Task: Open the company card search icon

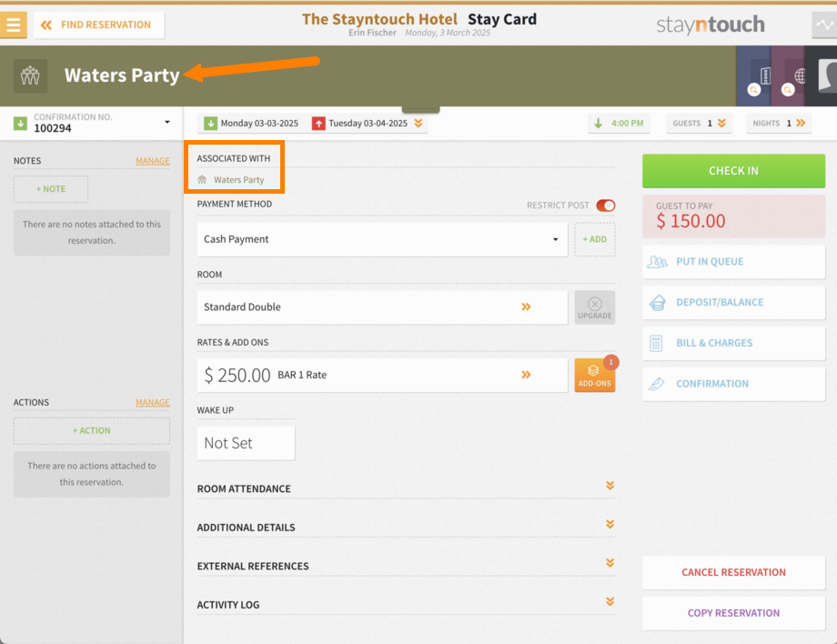Action: click(x=753, y=90)
